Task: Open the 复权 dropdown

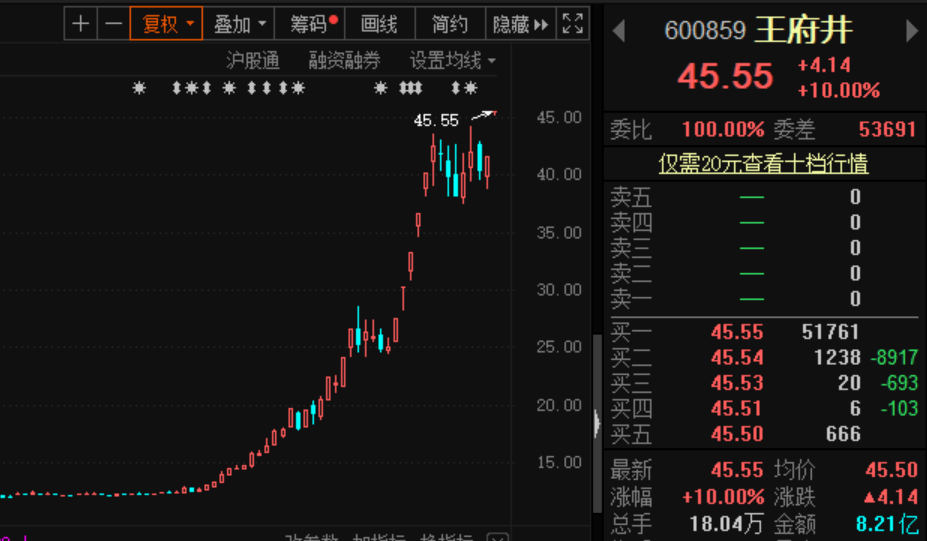Action: pos(166,24)
